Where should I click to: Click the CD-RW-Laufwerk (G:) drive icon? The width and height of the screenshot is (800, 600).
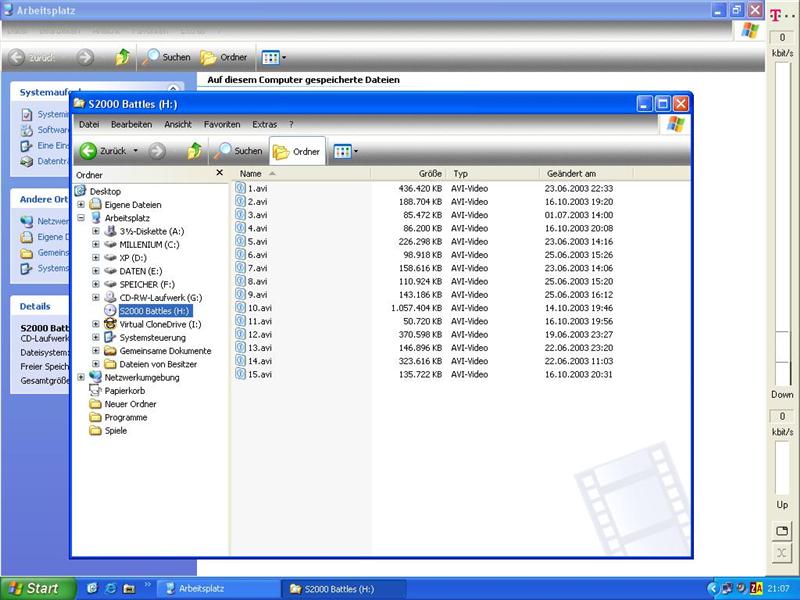click(x=111, y=298)
